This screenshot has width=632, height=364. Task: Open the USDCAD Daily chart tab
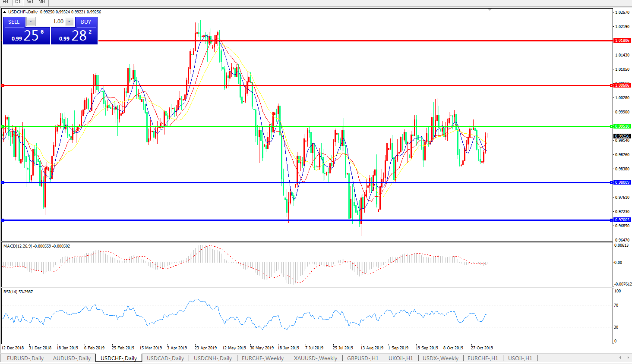(x=165, y=358)
